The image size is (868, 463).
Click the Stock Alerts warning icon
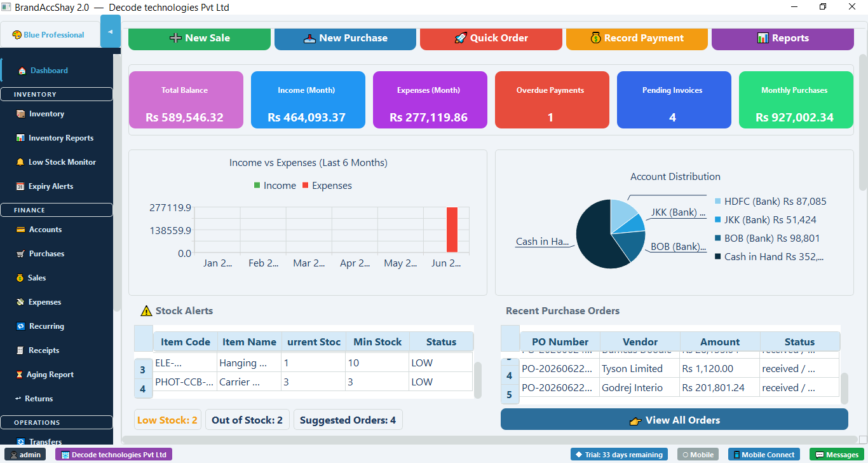146,311
